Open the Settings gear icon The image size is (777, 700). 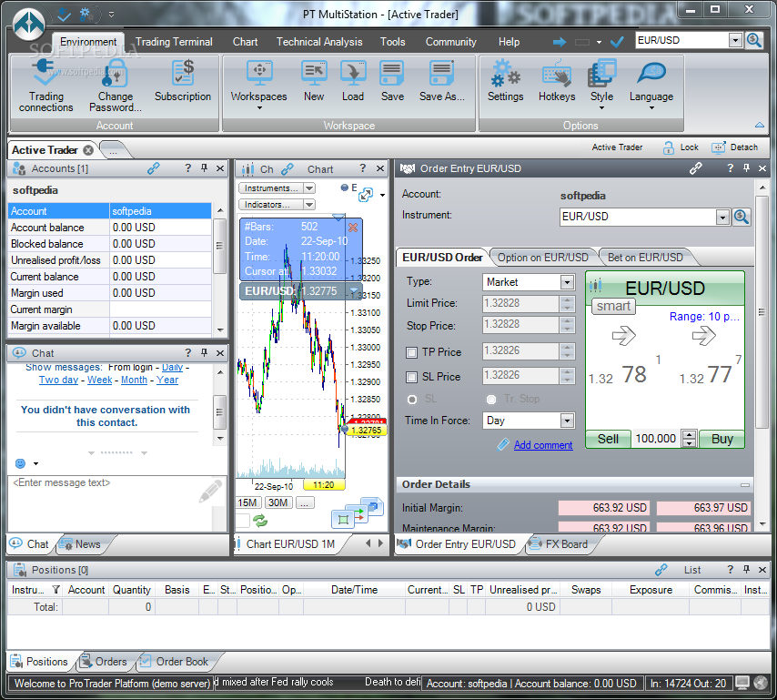[x=506, y=73]
